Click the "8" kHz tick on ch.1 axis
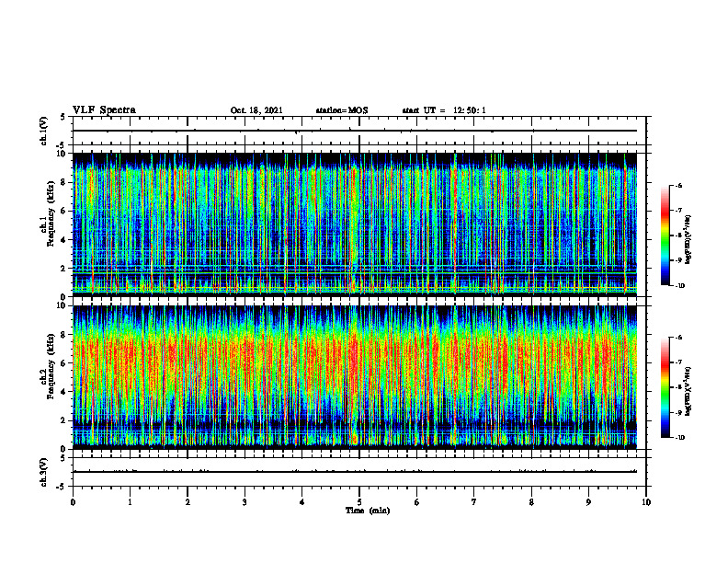 pyautogui.click(x=64, y=182)
